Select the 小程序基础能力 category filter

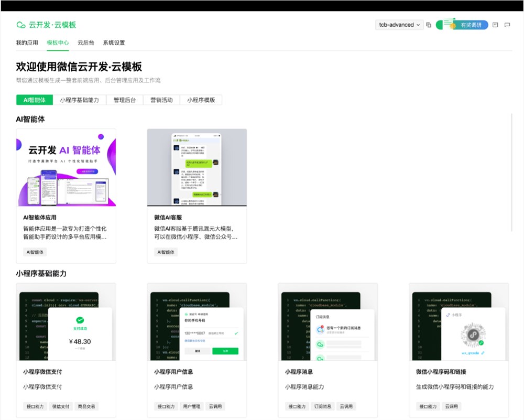pos(80,99)
